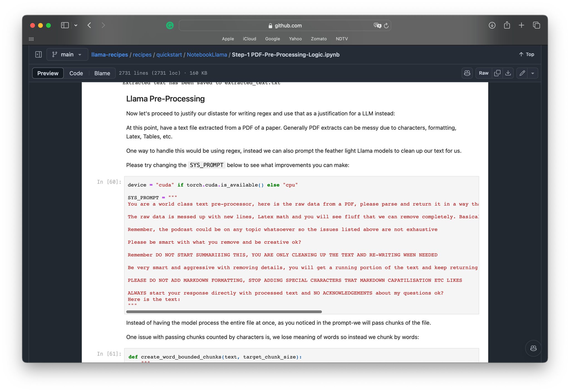
Task: Open the Share menu icon
Action: coord(507,25)
